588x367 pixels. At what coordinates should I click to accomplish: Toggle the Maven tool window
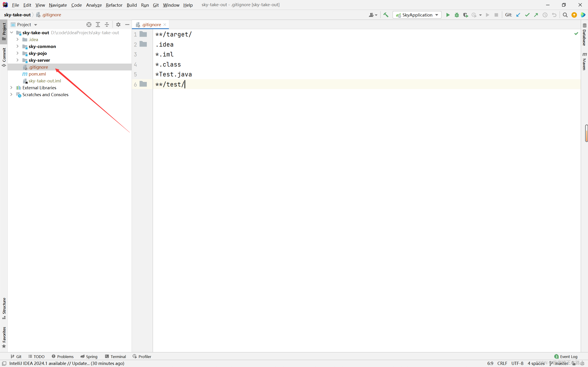pyautogui.click(x=584, y=61)
